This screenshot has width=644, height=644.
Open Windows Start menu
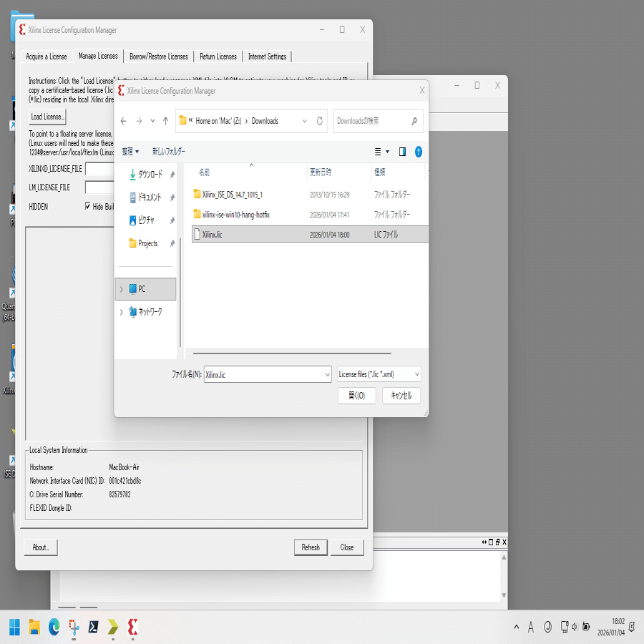point(14,627)
